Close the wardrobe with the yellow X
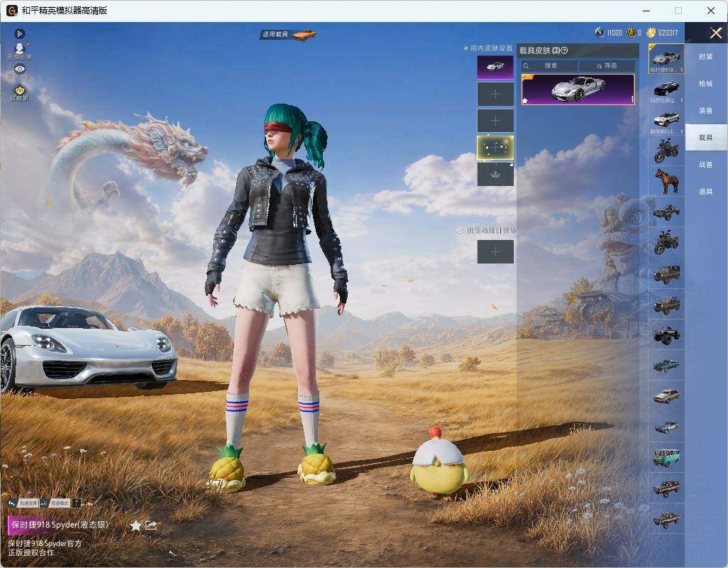 pos(715,33)
